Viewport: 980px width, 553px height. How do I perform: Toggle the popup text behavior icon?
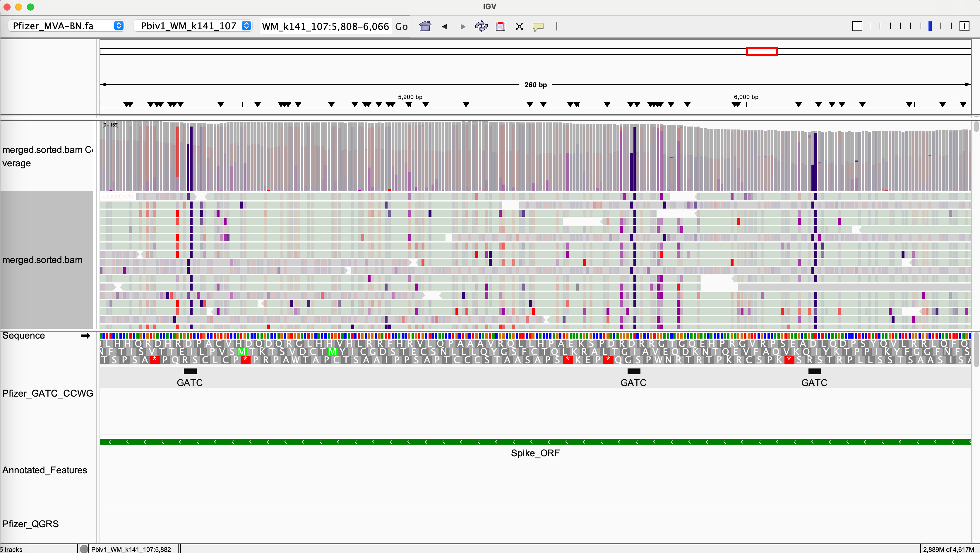[x=538, y=26]
